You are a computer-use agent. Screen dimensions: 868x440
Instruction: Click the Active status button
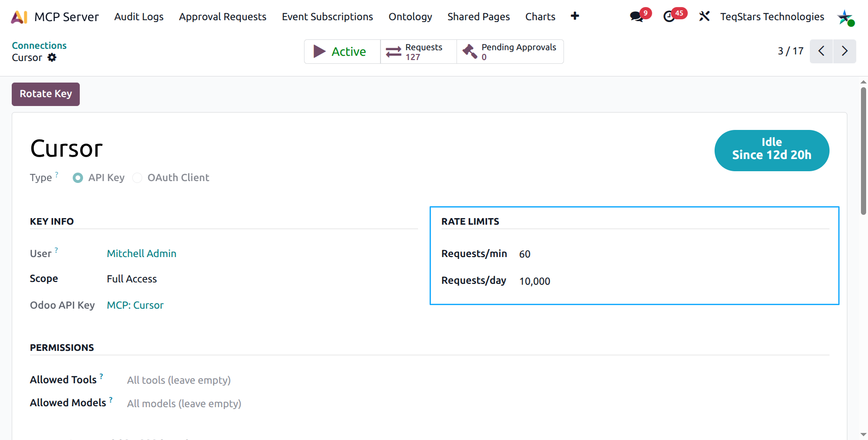pos(342,52)
